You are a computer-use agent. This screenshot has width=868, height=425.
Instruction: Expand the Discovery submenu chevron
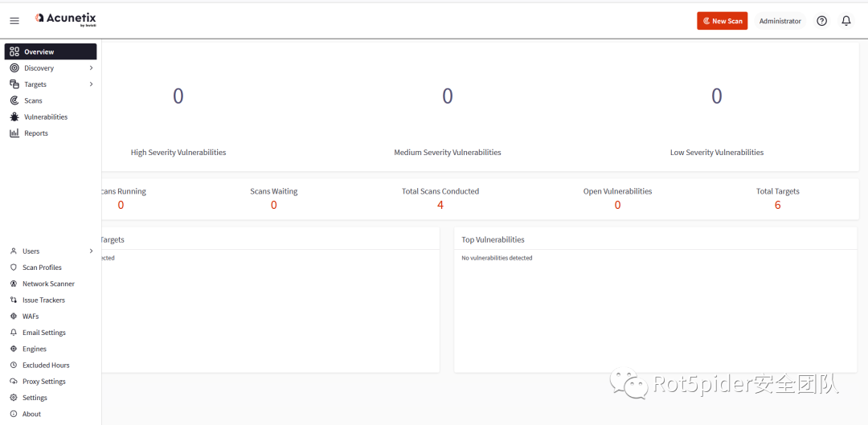(x=91, y=68)
